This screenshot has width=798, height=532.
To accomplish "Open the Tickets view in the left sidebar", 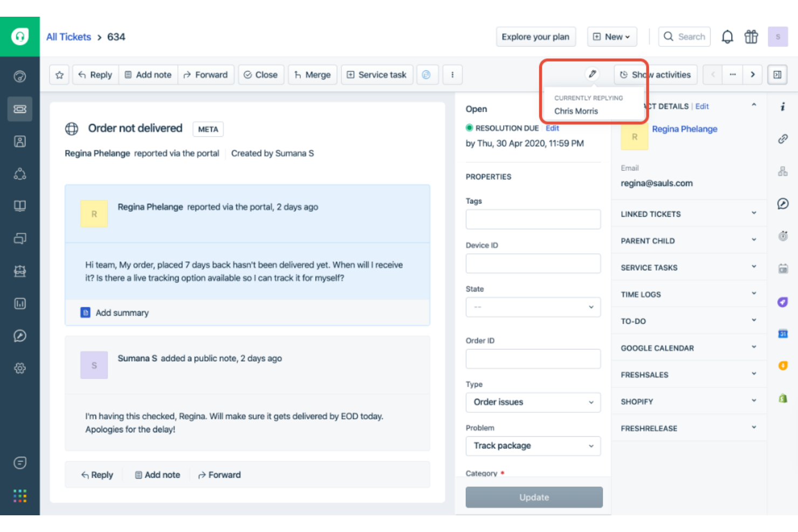I will (x=20, y=109).
